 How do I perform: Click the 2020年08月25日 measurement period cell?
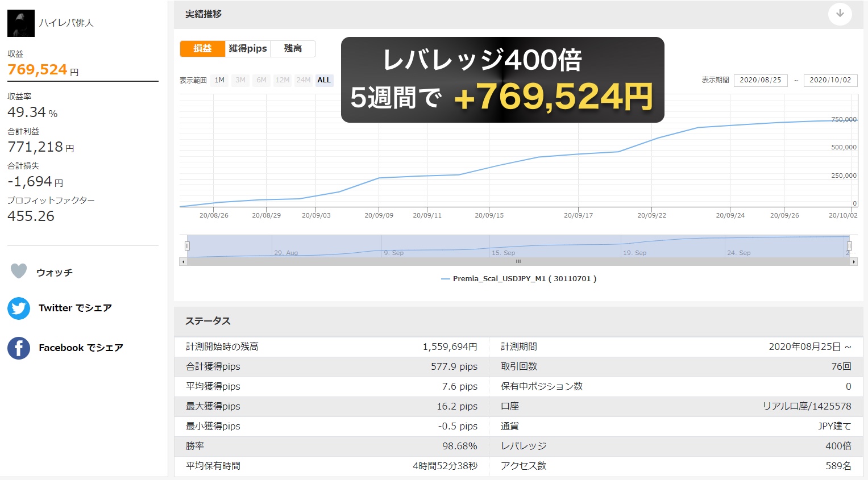tap(810, 347)
